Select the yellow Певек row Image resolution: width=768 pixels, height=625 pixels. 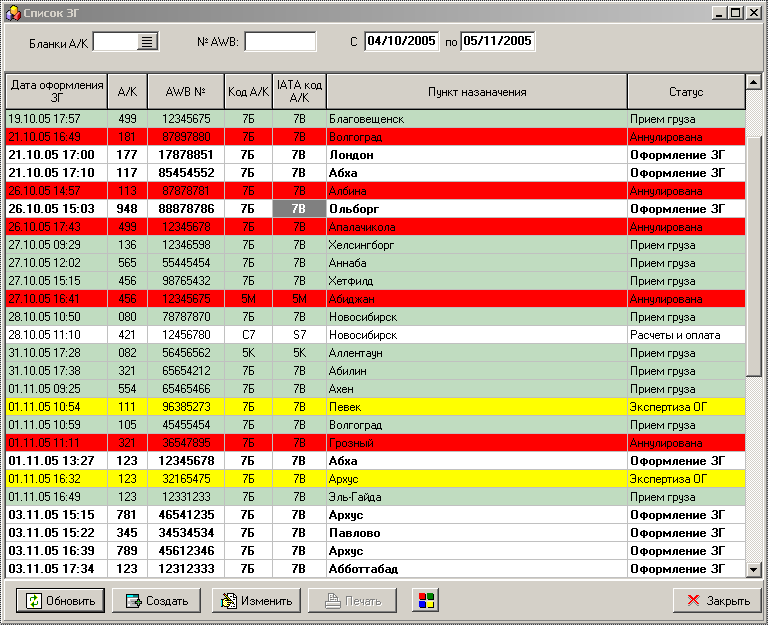click(x=376, y=407)
